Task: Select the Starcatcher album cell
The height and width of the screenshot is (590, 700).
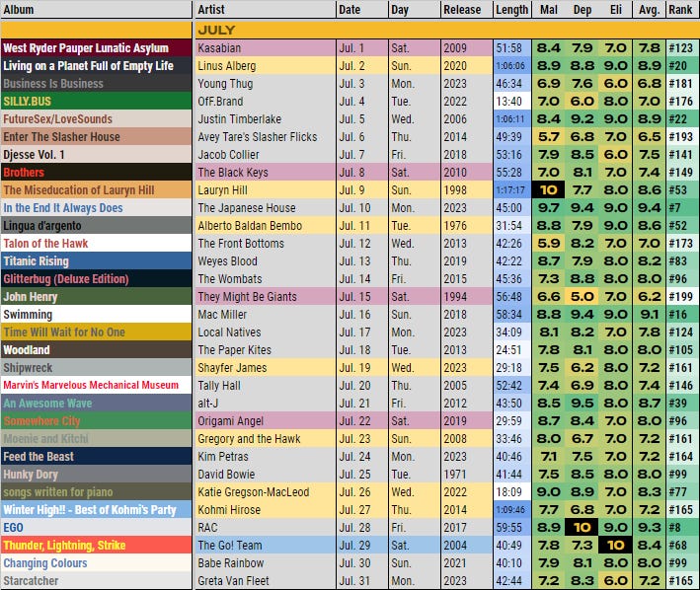Action: pos(97,581)
